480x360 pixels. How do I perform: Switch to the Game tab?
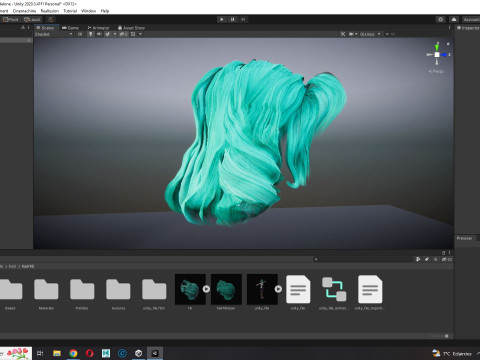point(70,28)
